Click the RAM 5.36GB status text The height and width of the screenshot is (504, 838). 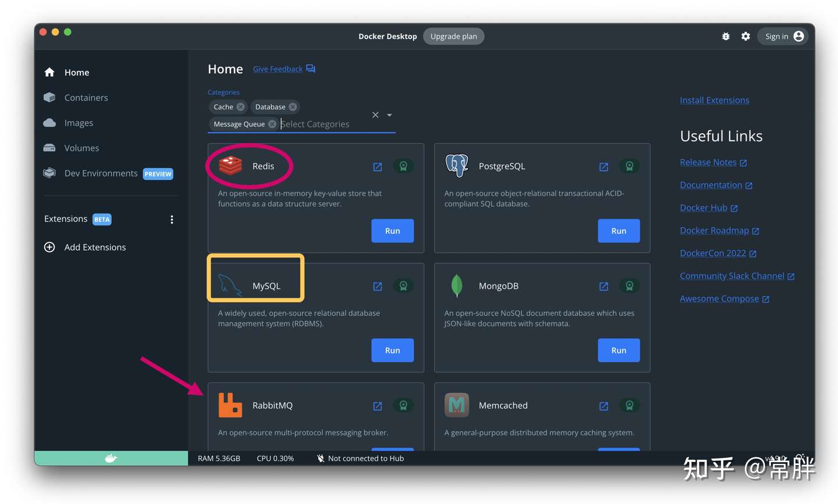click(x=219, y=459)
